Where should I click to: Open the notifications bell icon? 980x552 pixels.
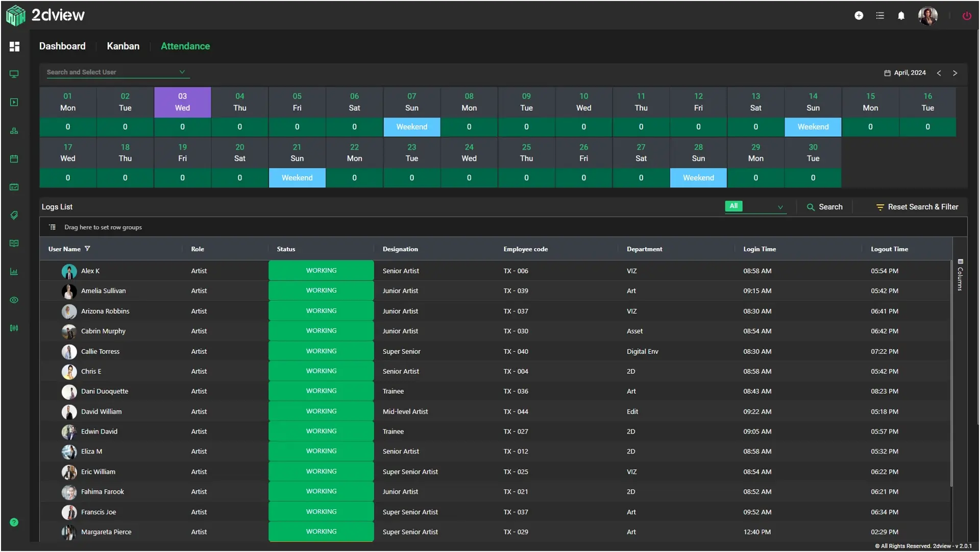tap(901, 16)
